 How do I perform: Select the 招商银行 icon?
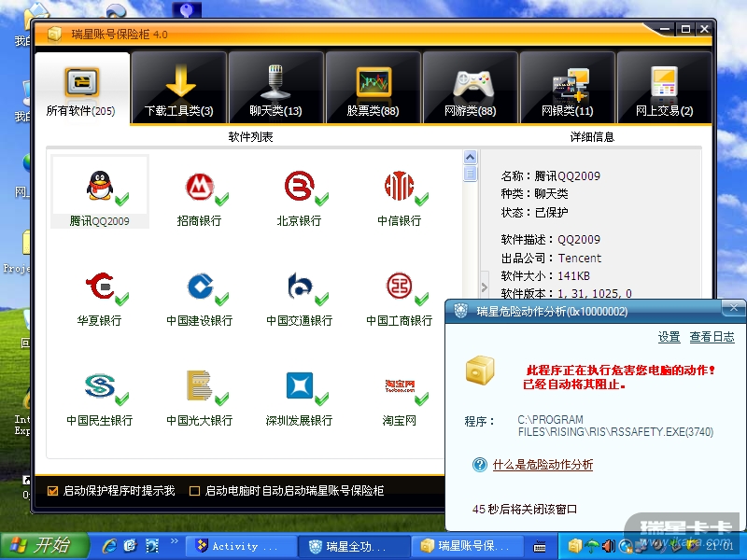coord(200,187)
